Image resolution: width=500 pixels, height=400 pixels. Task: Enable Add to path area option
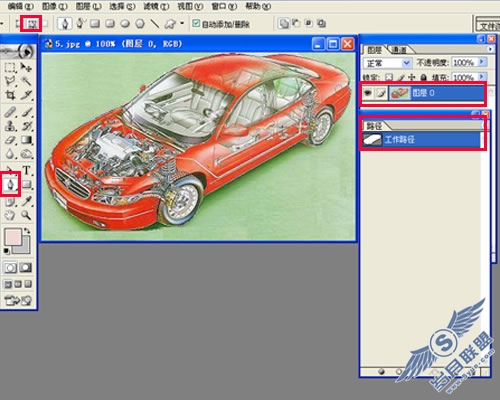pos(284,23)
